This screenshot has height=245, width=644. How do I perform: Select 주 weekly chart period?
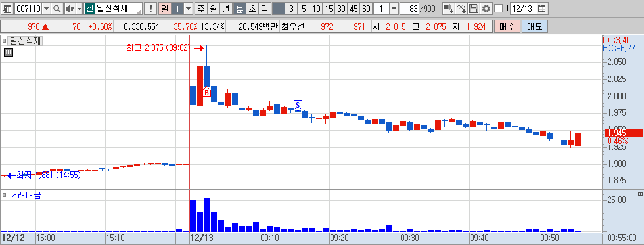point(200,8)
